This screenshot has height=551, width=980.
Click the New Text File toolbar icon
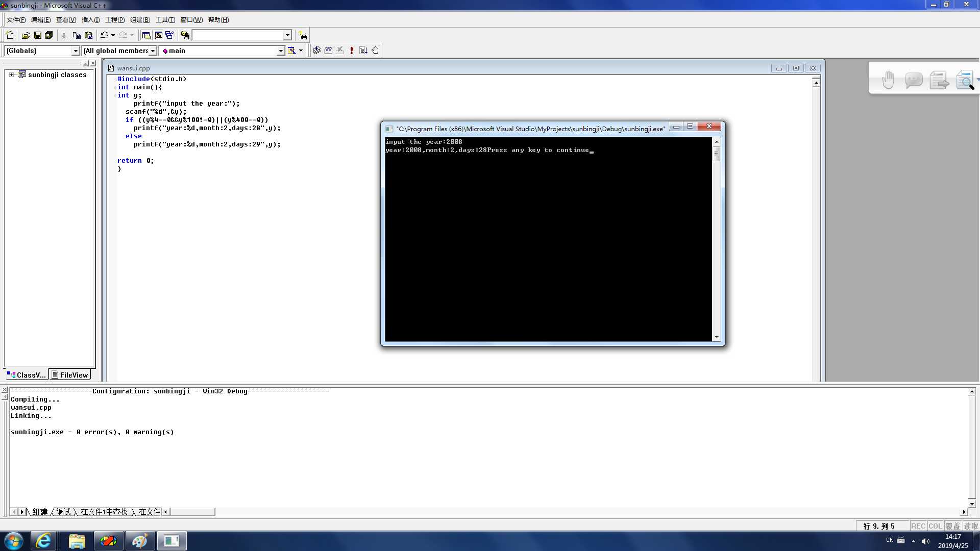pos(10,35)
